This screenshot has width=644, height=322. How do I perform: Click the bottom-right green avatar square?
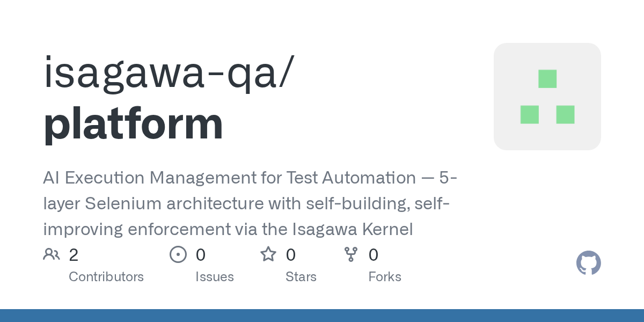565,115
